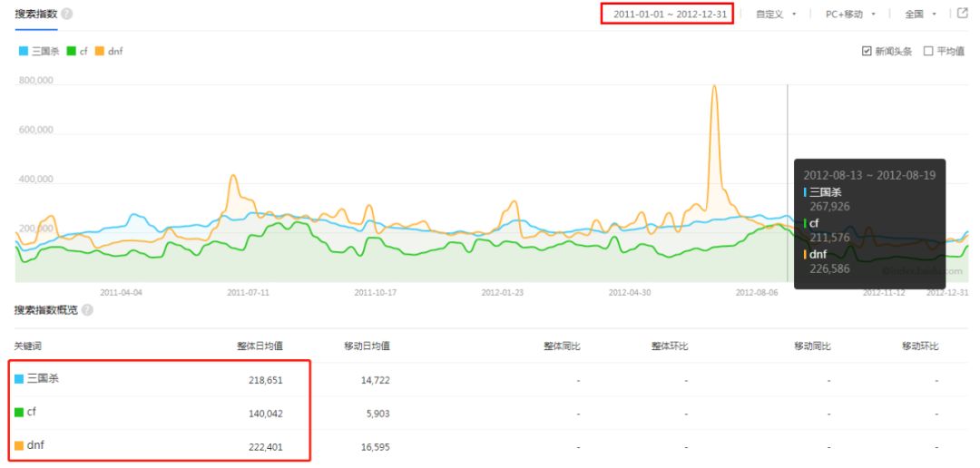Toggle the dnf orange legend swatch
Viewport: 980px width, 468px height.
(x=100, y=51)
